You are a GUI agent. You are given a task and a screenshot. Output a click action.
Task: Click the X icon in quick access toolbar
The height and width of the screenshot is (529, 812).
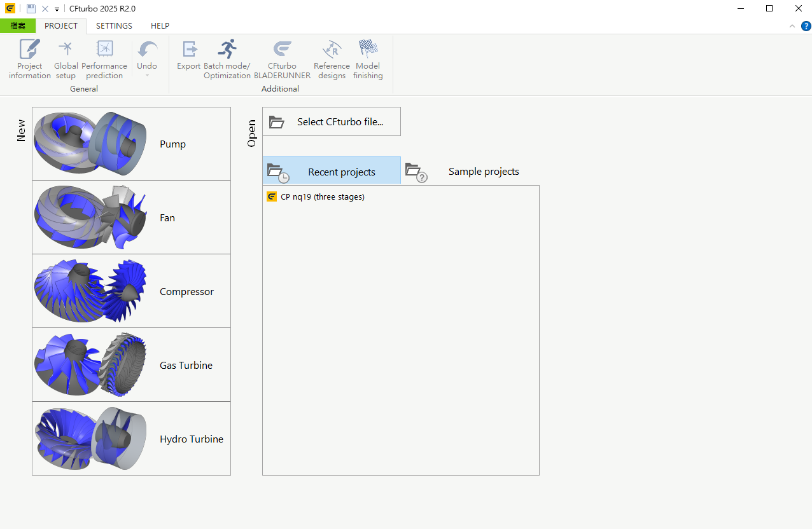click(45, 9)
